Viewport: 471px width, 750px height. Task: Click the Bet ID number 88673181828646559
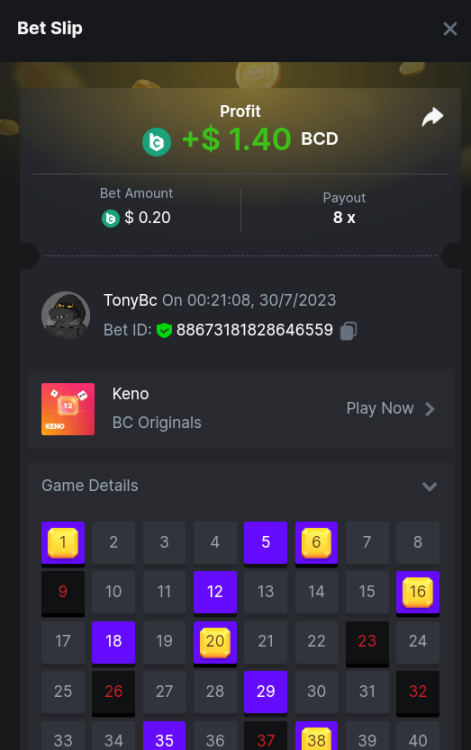tap(254, 330)
